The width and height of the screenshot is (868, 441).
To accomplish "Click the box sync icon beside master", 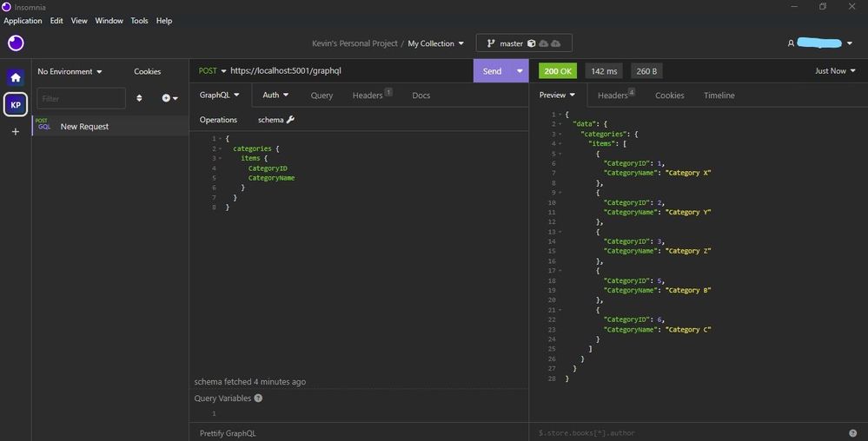I will click(x=532, y=43).
